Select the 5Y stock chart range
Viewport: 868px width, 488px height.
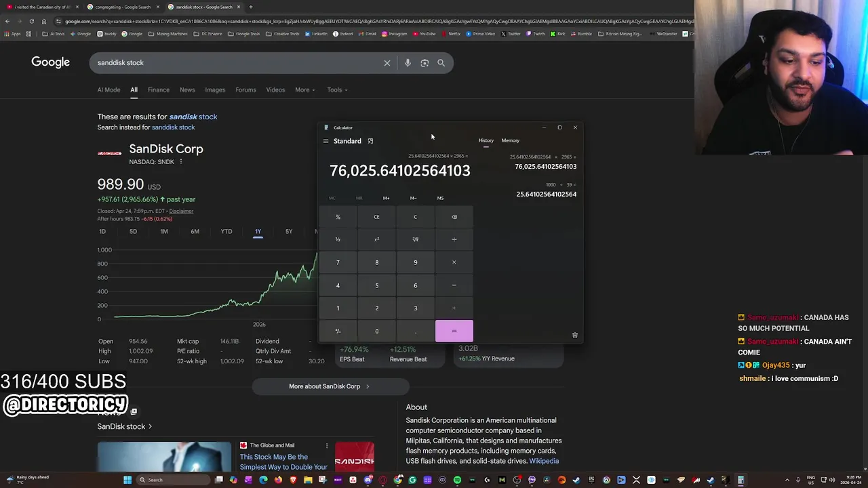[x=289, y=232]
